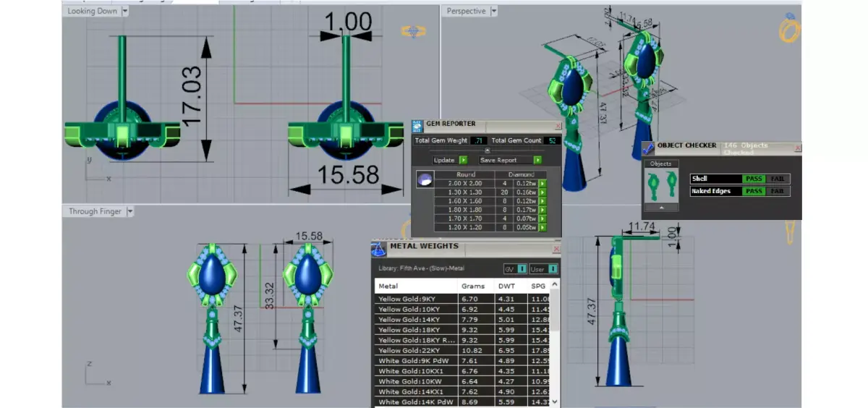Open the Looking Down viewport dropdown arrow
Viewport: 868px width, 408px height.
[125, 11]
